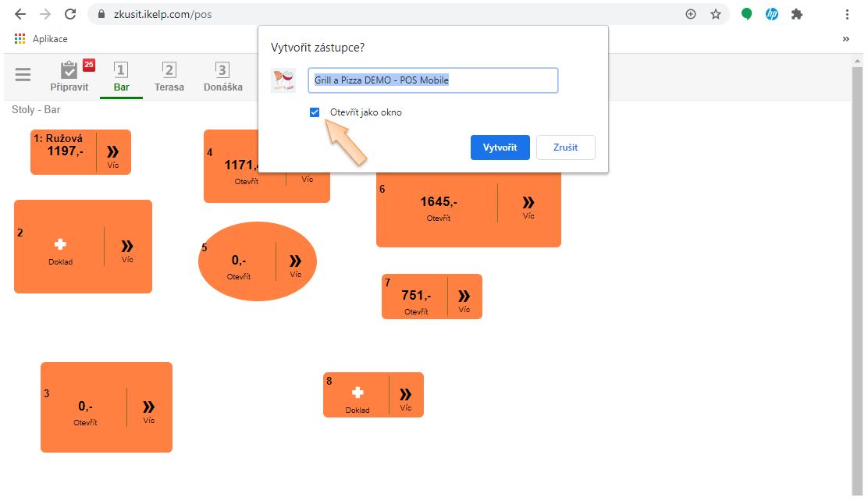The height and width of the screenshot is (501, 868).
Task: Expand Víc on table 2
Action: click(127, 250)
